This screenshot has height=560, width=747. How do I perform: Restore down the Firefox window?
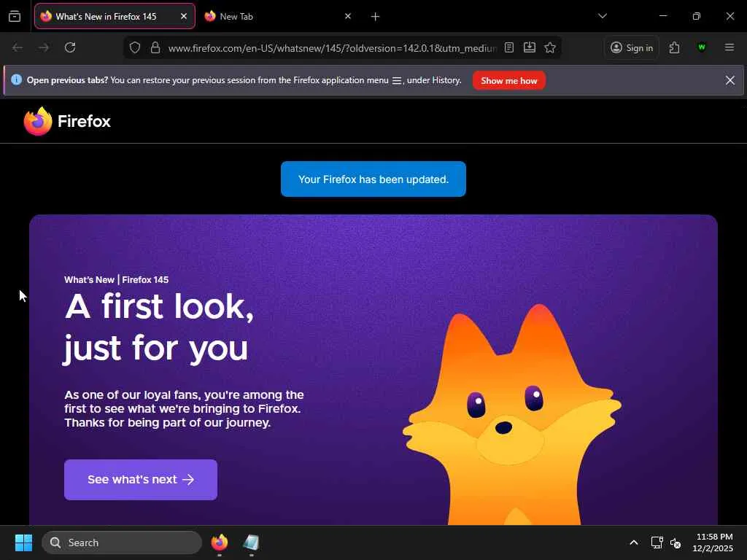click(697, 16)
